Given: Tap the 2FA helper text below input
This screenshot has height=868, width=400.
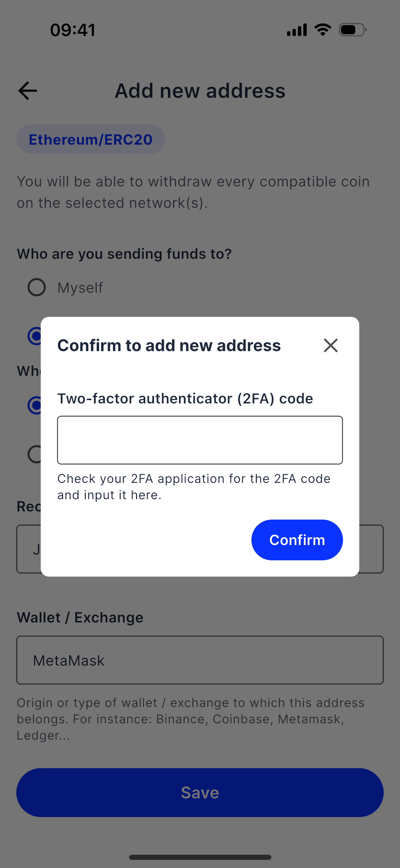Looking at the screenshot, I should tap(193, 487).
